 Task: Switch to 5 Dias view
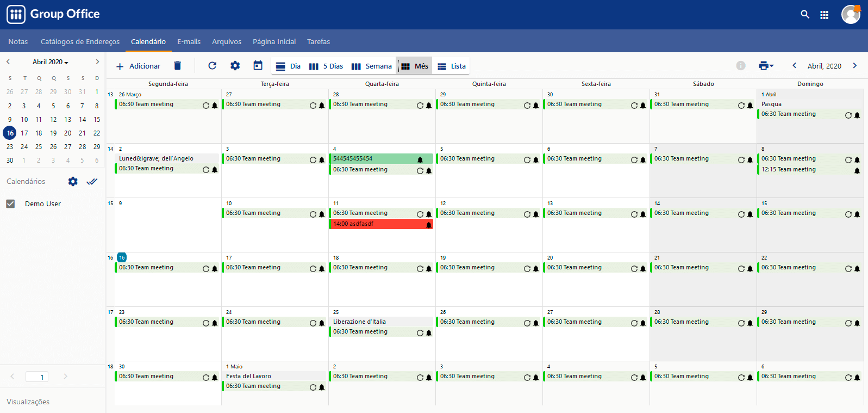326,66
